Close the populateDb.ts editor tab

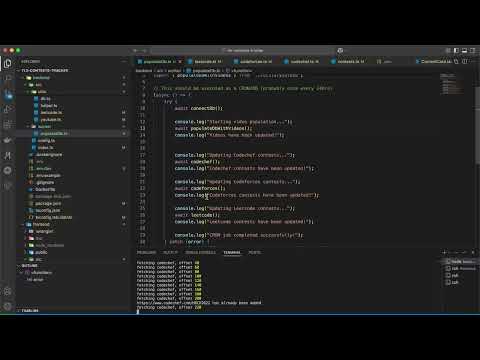click(x=180, y=62)
